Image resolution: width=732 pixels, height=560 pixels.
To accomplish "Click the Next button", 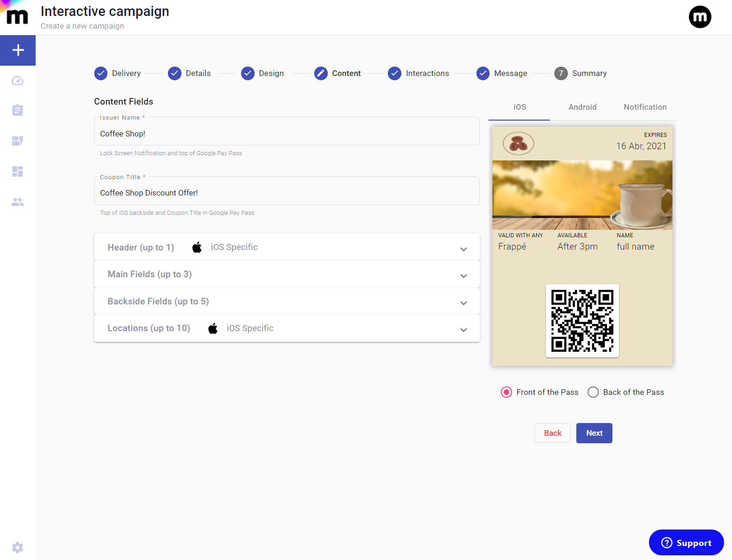I will [x=594, y=433].
